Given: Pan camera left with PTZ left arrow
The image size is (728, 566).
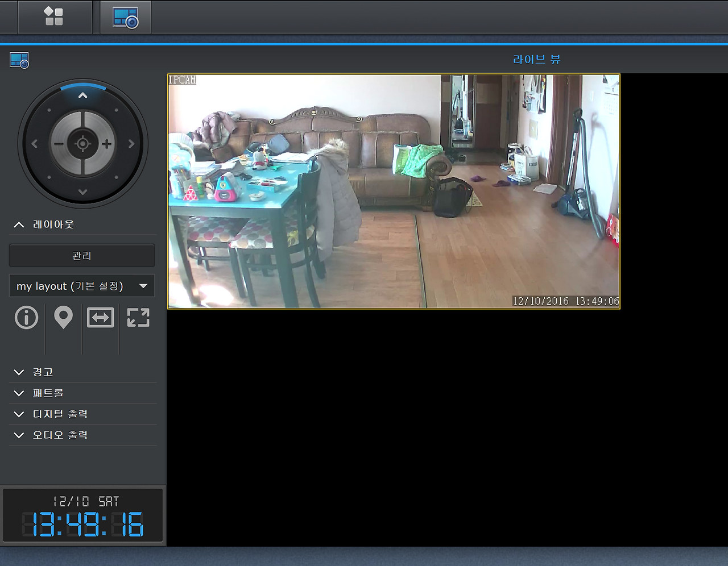Looking at the screenshot, I should (x=35, y=144).
